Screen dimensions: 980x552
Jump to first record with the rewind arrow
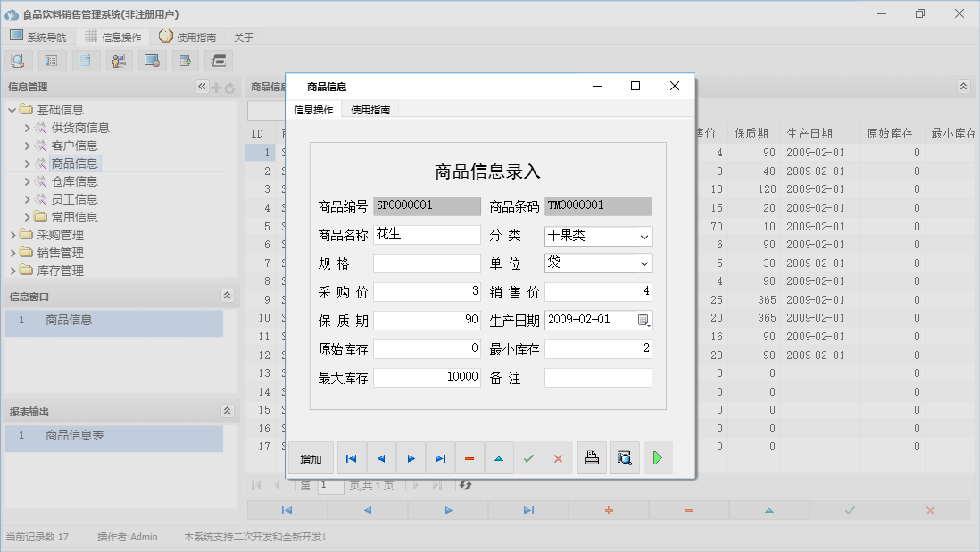tap(351, 457)
